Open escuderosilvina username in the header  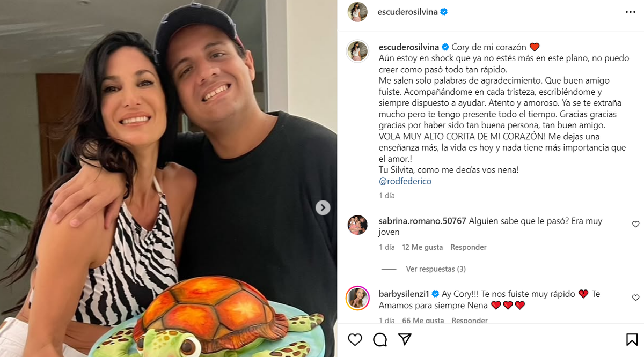coord(408,12)
